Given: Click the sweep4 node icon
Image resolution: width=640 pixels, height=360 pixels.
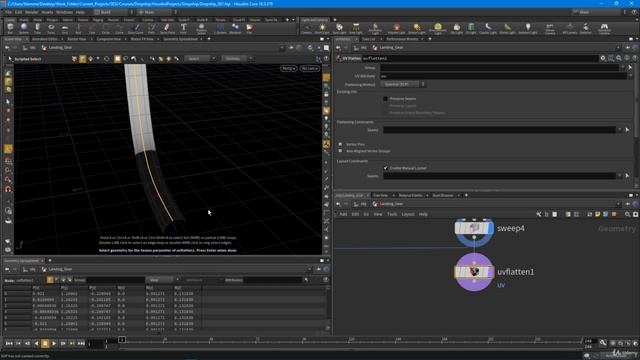Looking at the screenshot, I should point(474,228).
